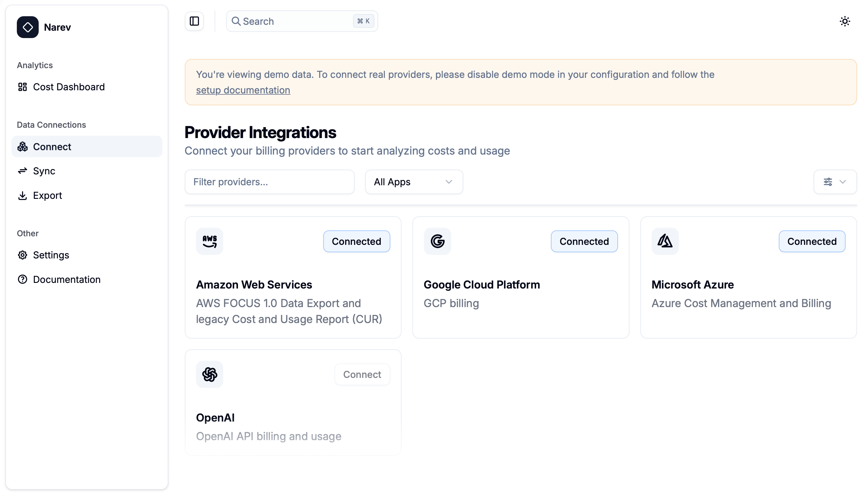The height and width of the screenshot is (495, 868).
Task: Go to the Sync page
Action: [x=87, y=171]
